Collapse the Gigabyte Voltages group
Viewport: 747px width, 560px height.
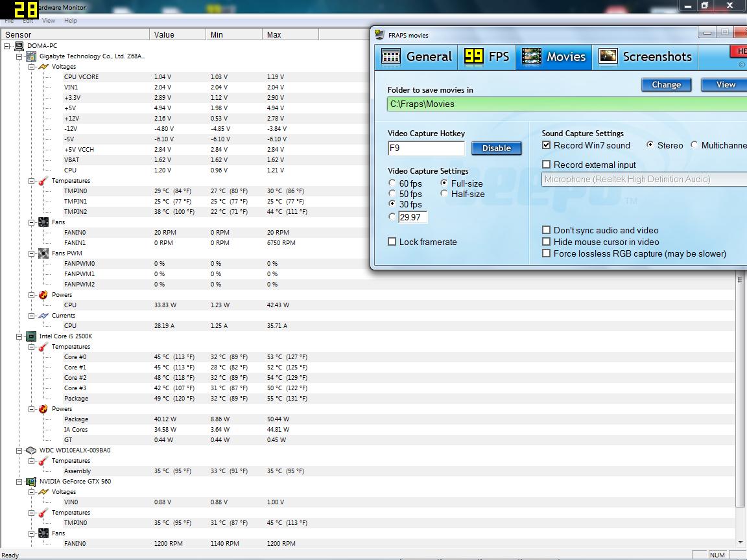pyautogui.click(x=31, y=67)
